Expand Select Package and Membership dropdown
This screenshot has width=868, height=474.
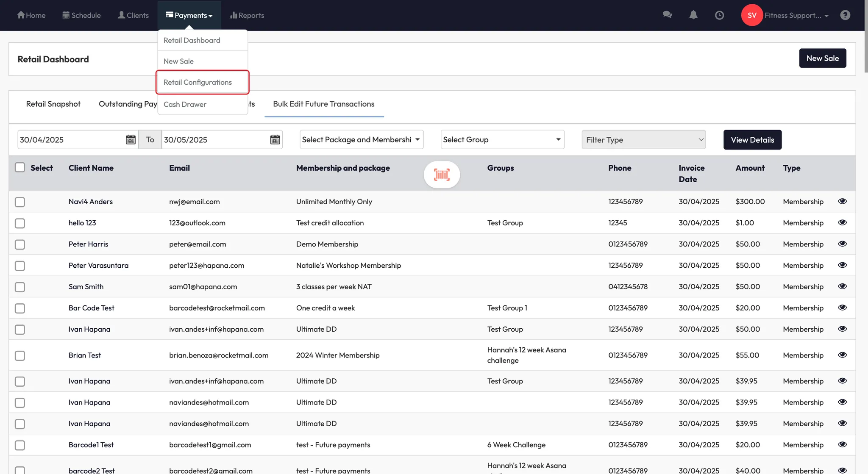(362, 139)
